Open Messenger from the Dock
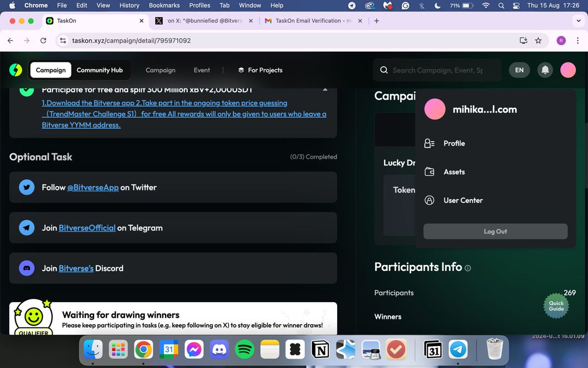 click(x=194, y=350)
